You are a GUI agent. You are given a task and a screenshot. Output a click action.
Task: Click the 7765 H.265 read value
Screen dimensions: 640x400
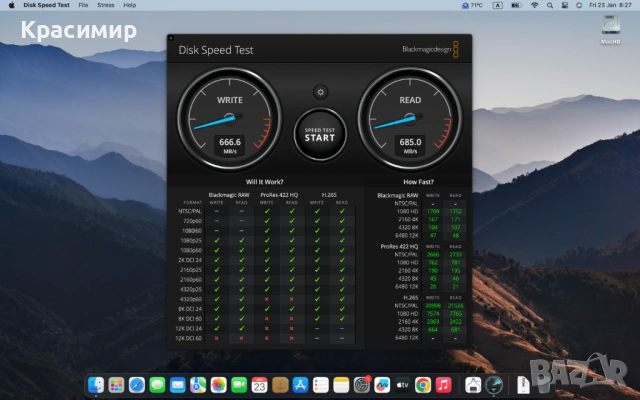click(x=456, y=314)
